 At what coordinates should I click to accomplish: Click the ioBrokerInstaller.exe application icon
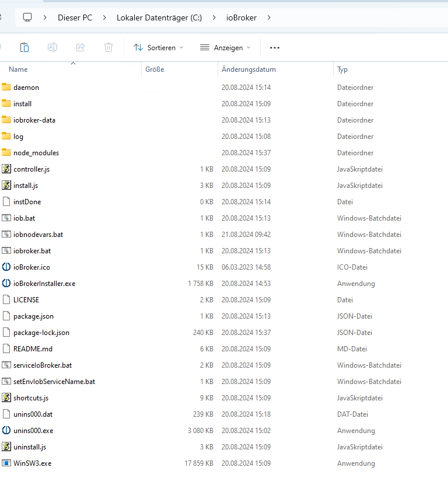pos(6,283)
